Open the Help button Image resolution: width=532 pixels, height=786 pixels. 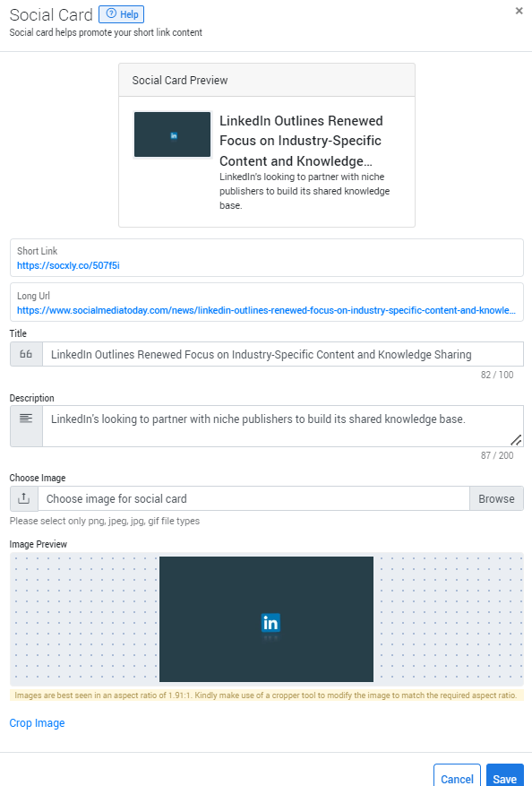(x=121, y=14)
